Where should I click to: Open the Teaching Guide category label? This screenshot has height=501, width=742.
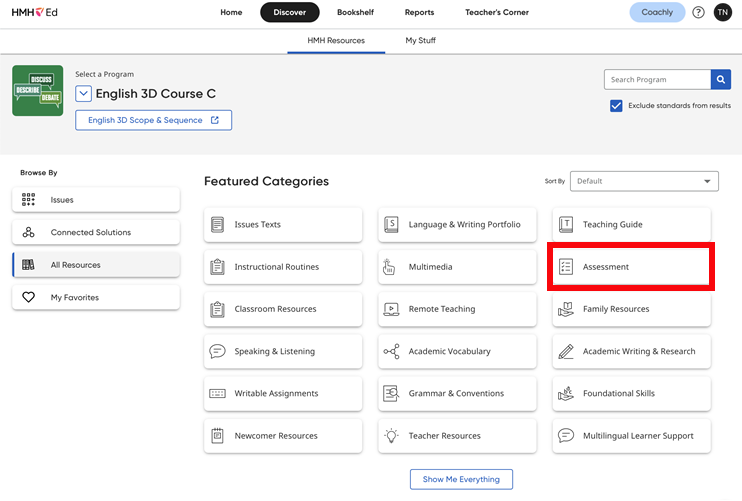612,224
